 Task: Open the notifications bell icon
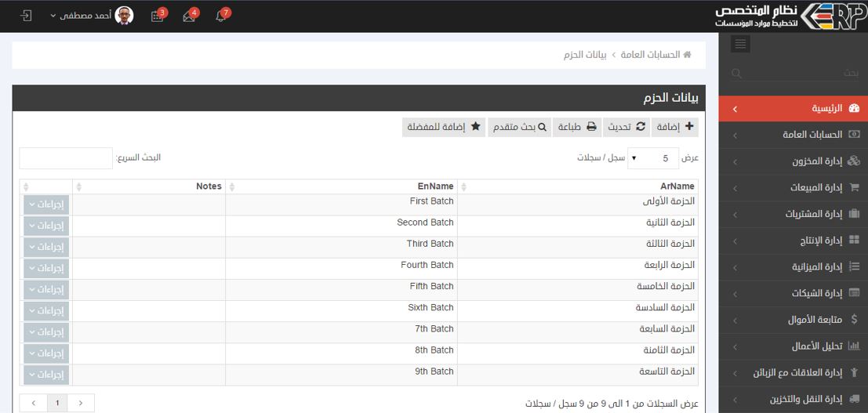[220, 16]
